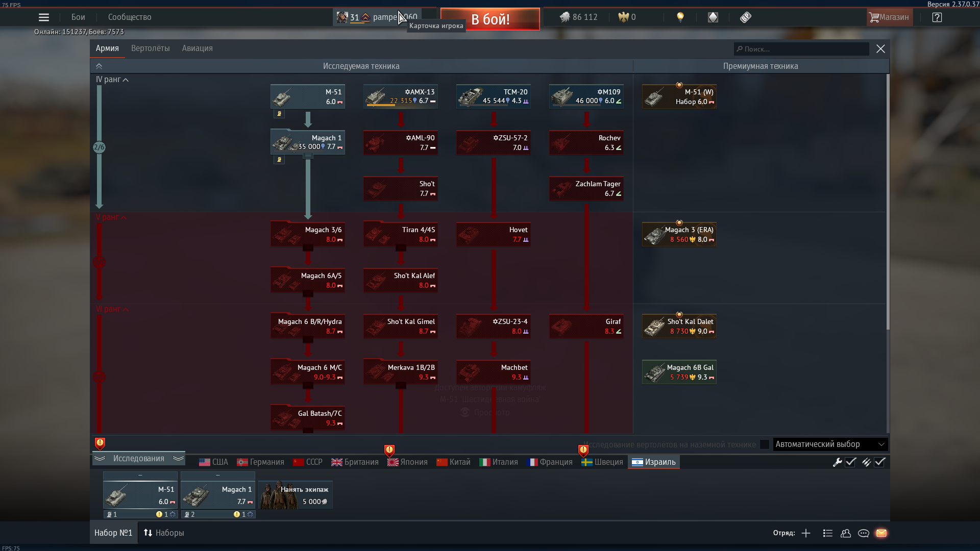
Task: Open the Набор №1 preset tab
Action: 113,533
